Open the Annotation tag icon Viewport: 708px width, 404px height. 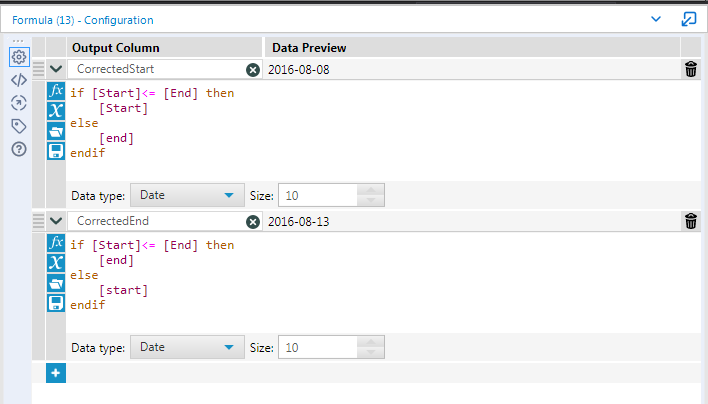(x=18, y=126)
